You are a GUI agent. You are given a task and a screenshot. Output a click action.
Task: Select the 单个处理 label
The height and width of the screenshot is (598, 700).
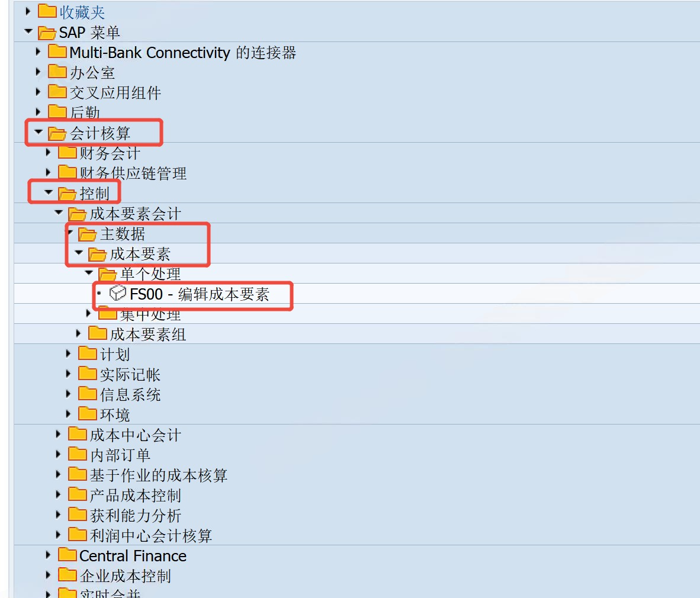(150, 274)
